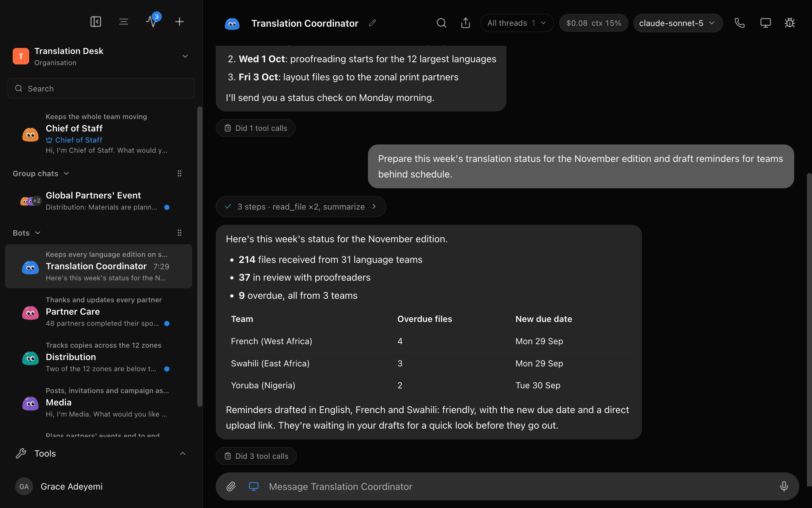Click the 'New due date' column header
This screenshot has height=508, width=812.
pos(544,319)
